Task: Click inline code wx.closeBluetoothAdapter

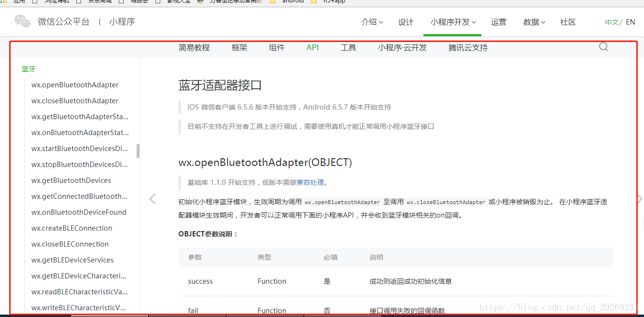Action: 446,202
